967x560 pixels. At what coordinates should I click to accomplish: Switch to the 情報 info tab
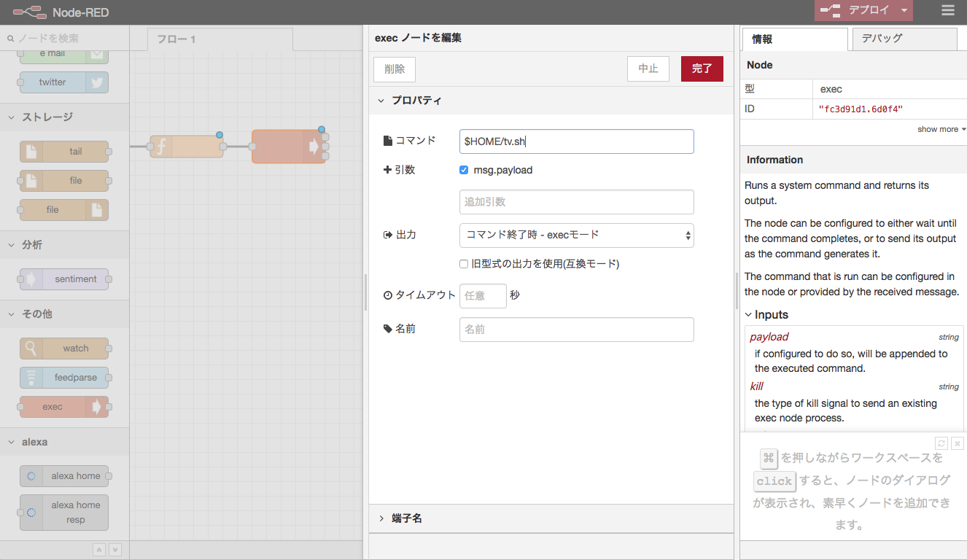(795, 39)
